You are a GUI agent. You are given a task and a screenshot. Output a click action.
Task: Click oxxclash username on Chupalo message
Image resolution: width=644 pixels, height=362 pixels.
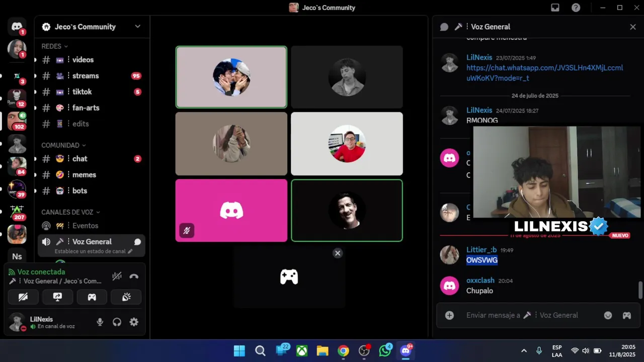coord(480,281)
